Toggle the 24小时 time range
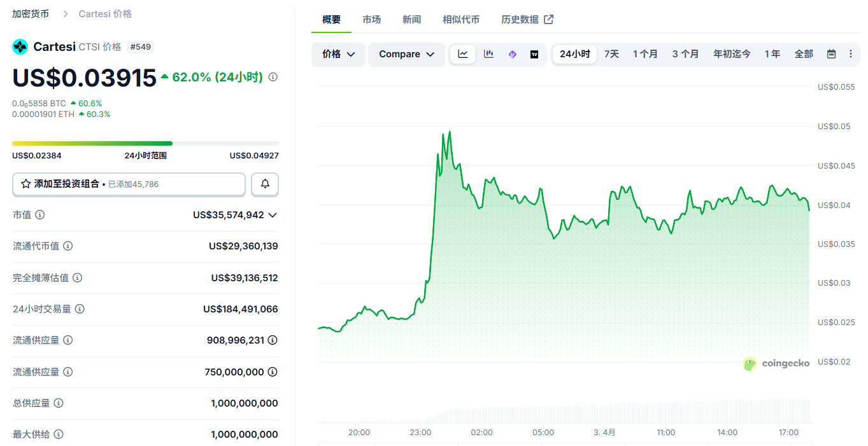 pos(574,54)
